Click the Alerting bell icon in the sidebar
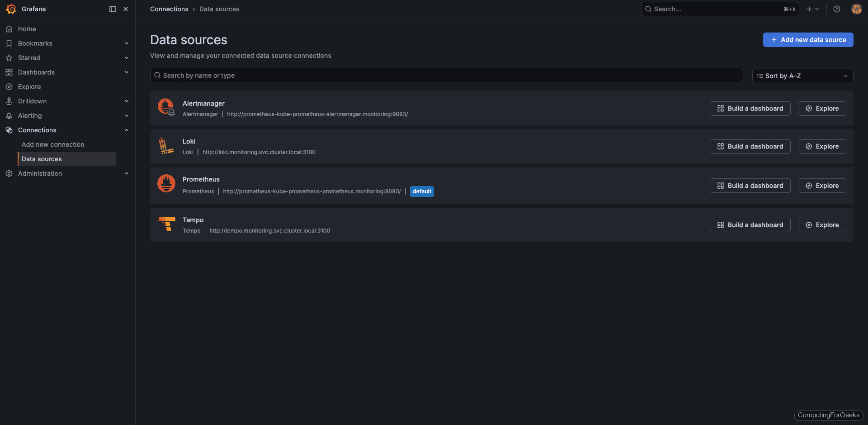The width and height of the screenshot is (868, 425). 9,115
